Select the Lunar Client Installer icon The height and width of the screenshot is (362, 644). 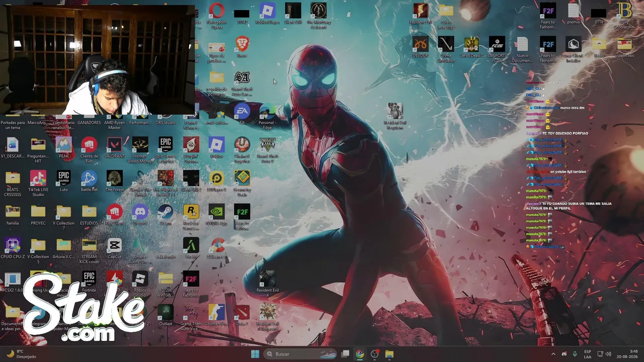tap(573, 49)
